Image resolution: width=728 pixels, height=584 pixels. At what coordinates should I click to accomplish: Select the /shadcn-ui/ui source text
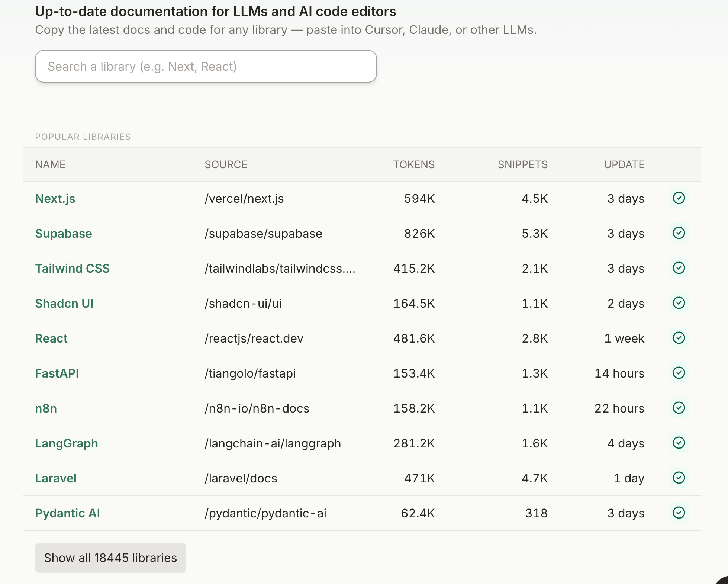pos(243,304)
